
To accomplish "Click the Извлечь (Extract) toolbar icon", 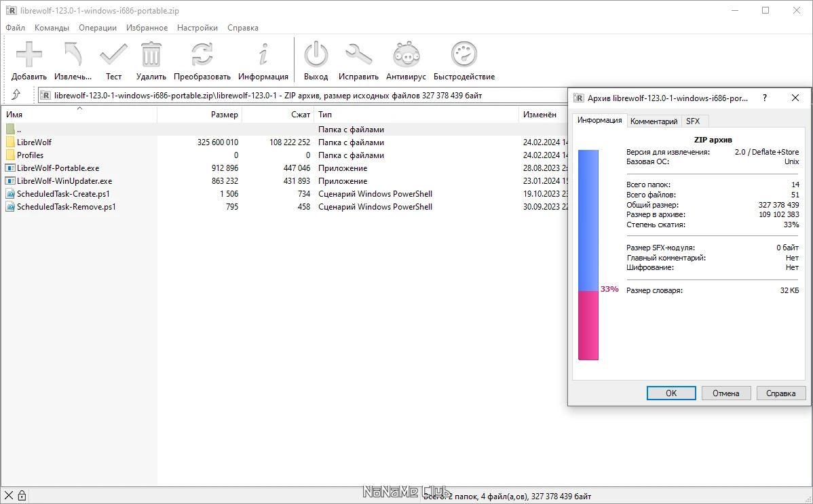I will tap(73, 56).
